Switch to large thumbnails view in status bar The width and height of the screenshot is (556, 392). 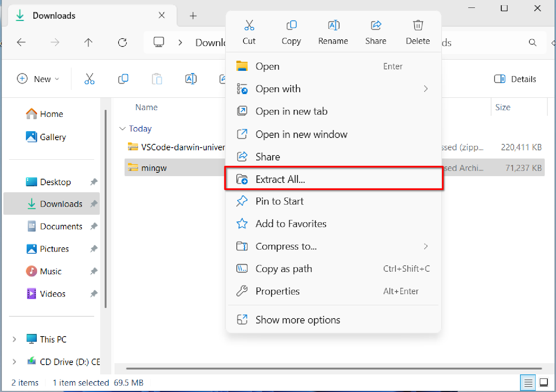coord(544,383)
